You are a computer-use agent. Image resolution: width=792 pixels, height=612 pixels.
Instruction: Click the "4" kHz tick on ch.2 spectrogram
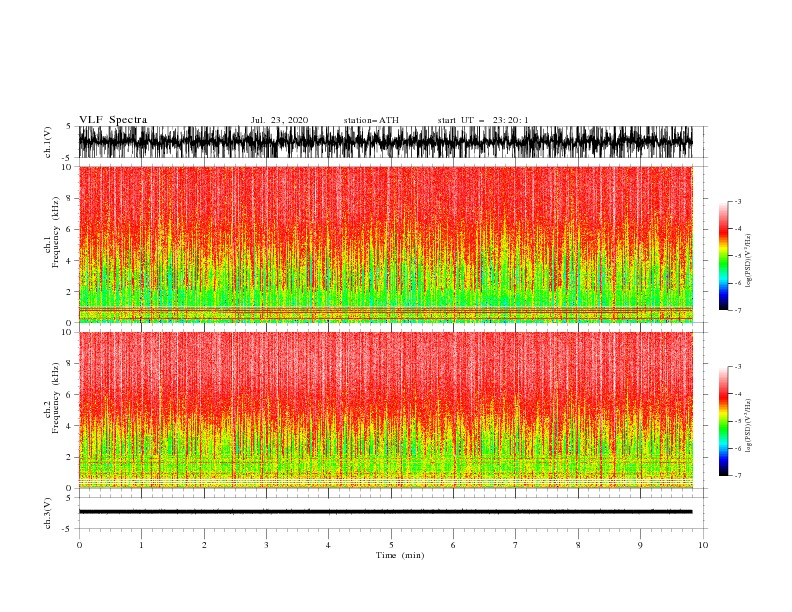[x=70, y=426]
